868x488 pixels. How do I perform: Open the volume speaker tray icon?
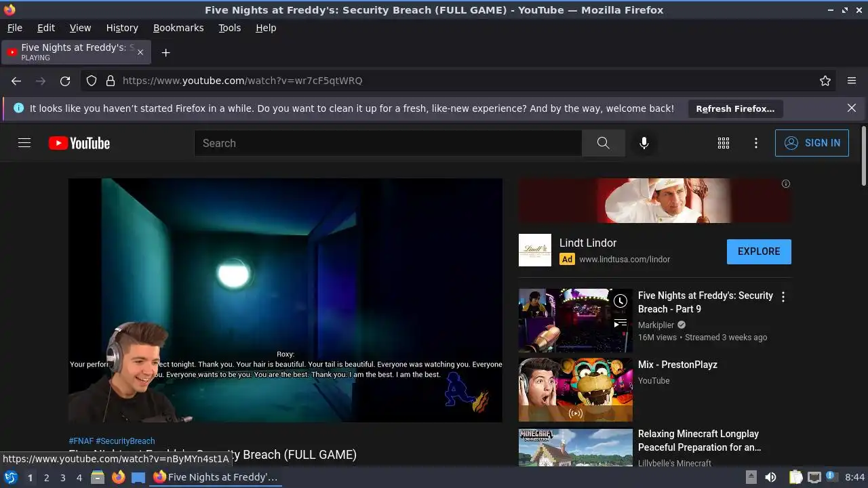(770, 477)
